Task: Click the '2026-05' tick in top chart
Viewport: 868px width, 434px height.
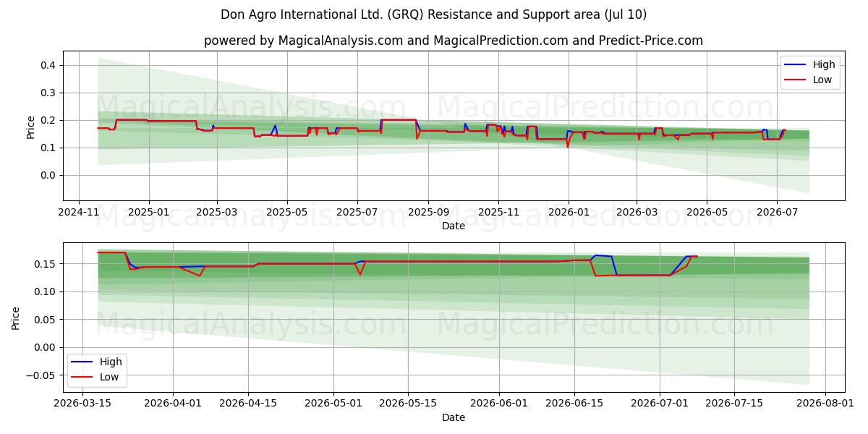Action: coord(707,212)
